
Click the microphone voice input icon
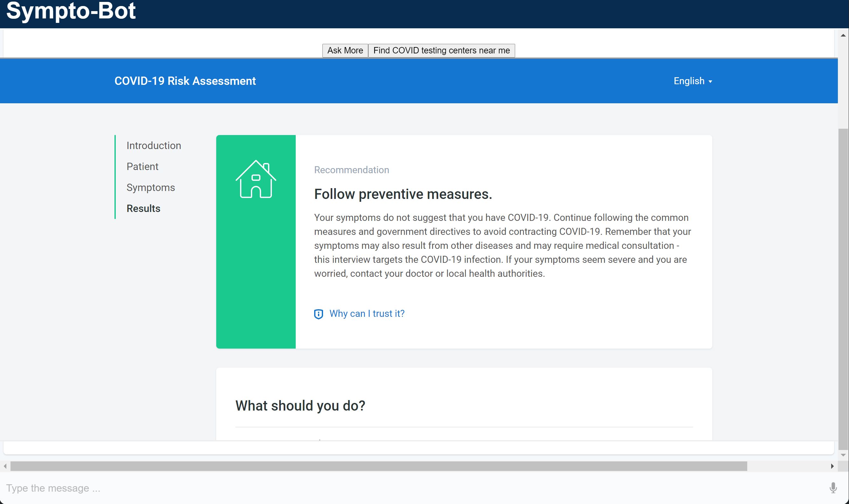click(833, 488)
